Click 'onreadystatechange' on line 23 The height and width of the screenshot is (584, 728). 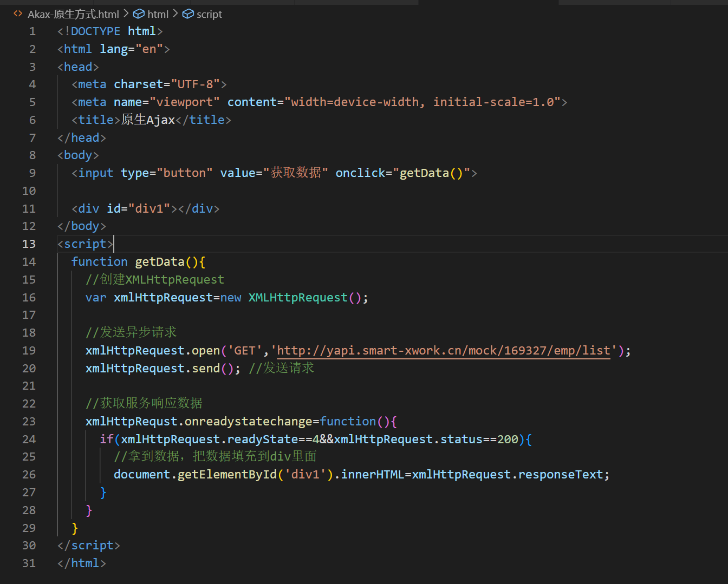[x=249, y=422]
